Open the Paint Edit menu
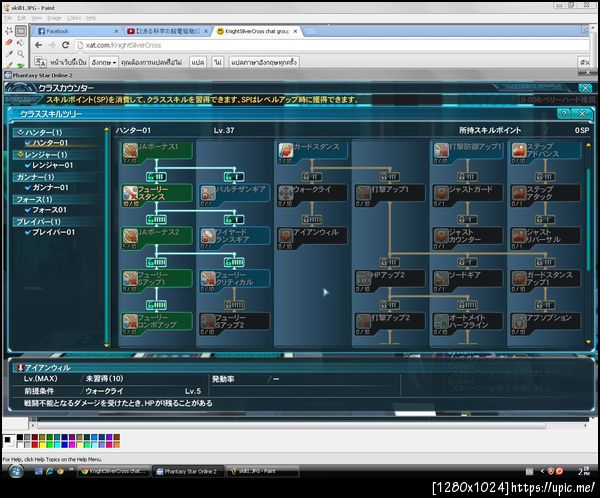This screenshot has width=600, height=498. 21,18
